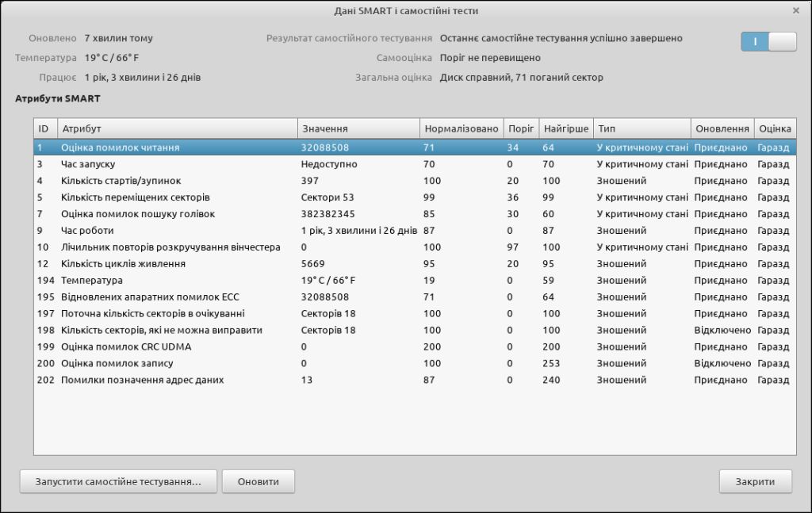The image size is (812, 513).
Task: Click the Значення column header
Action: point(359,128)
